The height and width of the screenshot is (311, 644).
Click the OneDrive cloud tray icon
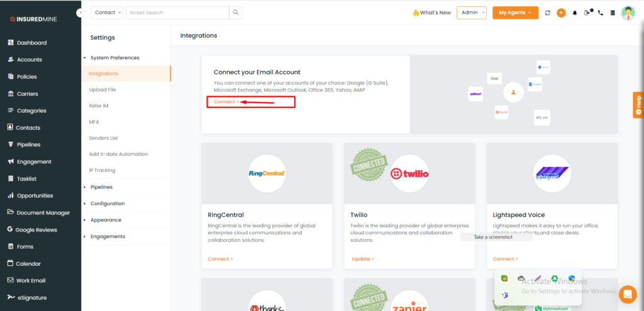click(x=521, y=278)
